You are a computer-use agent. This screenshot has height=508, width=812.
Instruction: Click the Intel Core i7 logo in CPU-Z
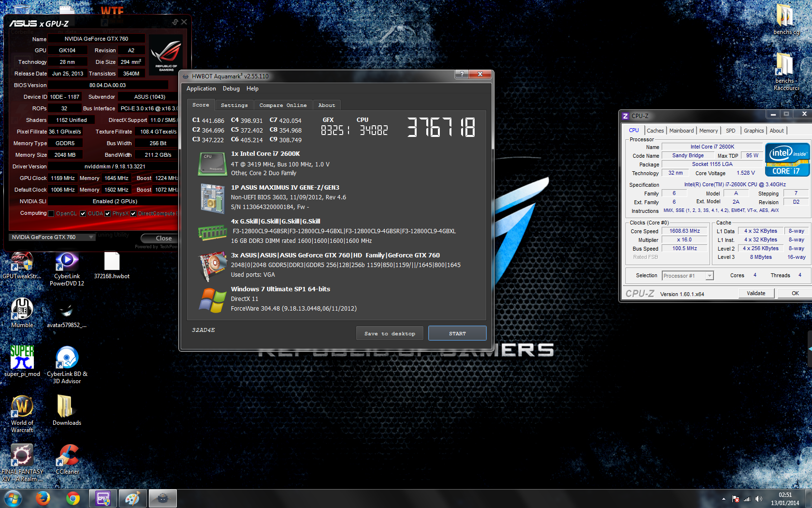click(787, 160)
